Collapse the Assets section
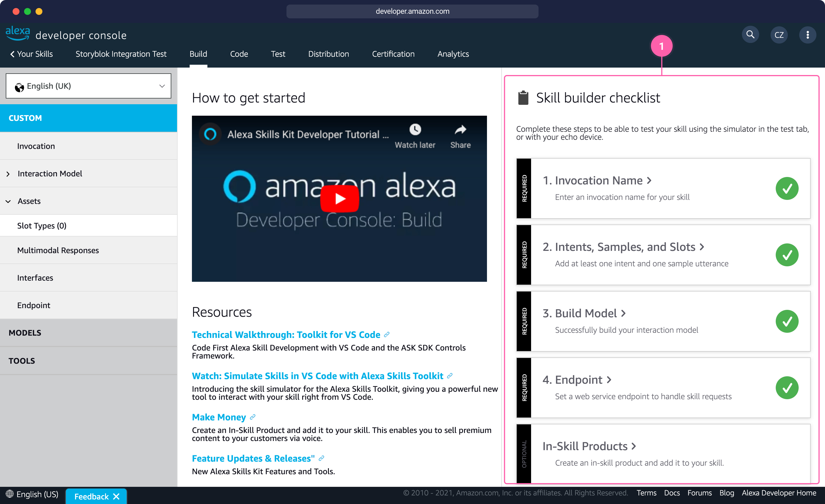The height and width of the screenshot is (504, 825). 89,201
